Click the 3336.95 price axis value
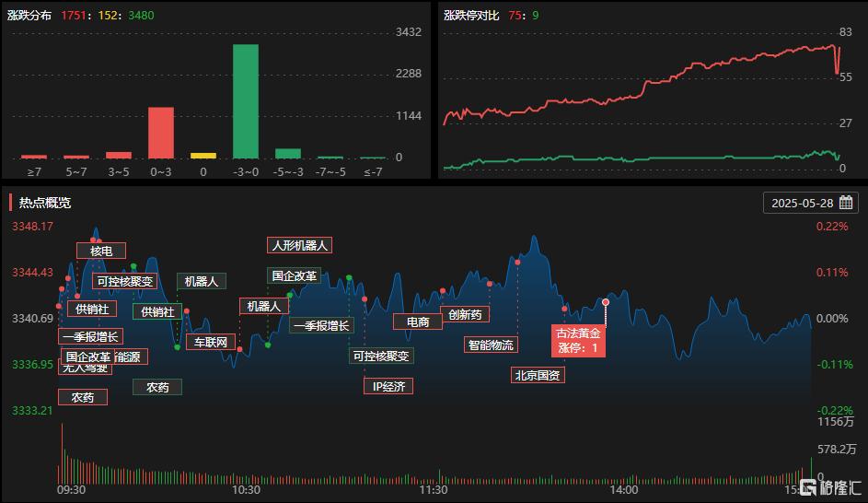This screenshot has width=868, height=503. (32, 364)
